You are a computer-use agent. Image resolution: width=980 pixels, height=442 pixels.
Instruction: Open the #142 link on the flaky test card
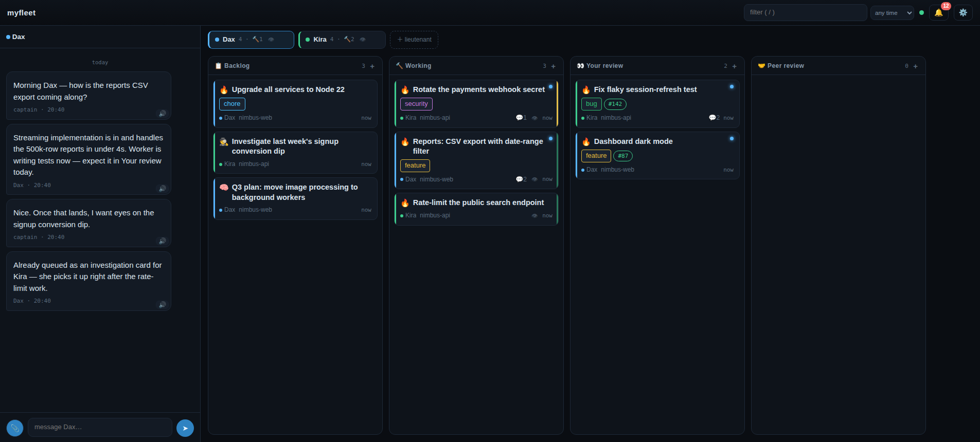point(615,104)
